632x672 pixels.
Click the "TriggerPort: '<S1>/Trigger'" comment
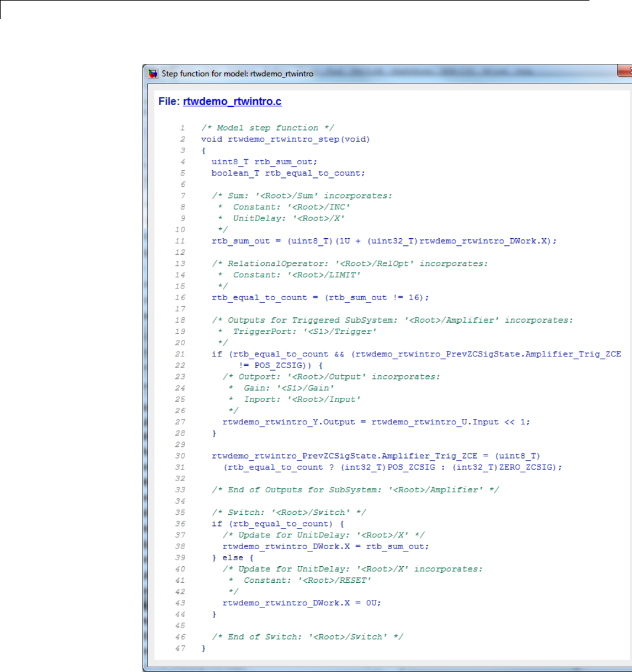(x=297, y=332)
